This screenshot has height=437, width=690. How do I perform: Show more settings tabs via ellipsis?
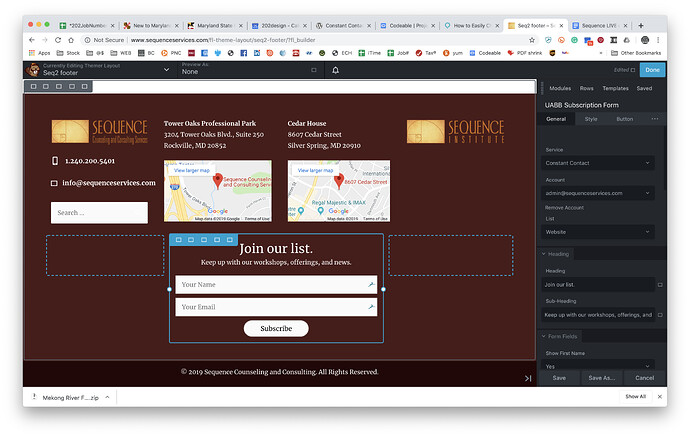(x=655, y=119)
